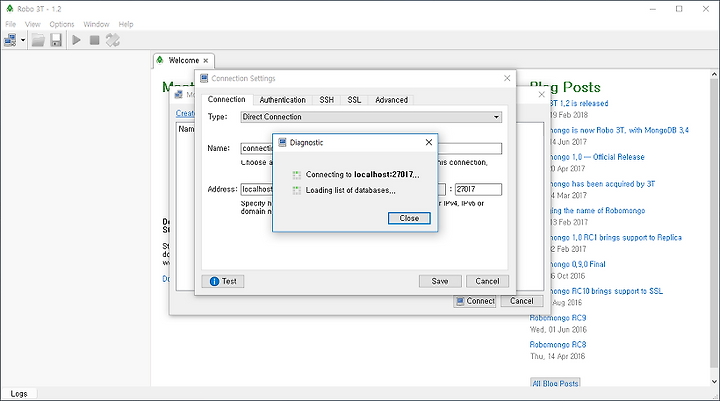720x401 pixels.
Task: Open the File menu
Action: pos(11,24)
